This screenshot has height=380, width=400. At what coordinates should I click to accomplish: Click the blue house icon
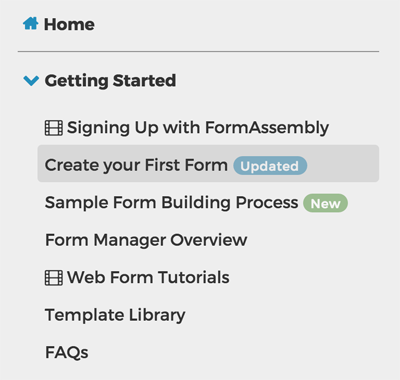[30, 24]
